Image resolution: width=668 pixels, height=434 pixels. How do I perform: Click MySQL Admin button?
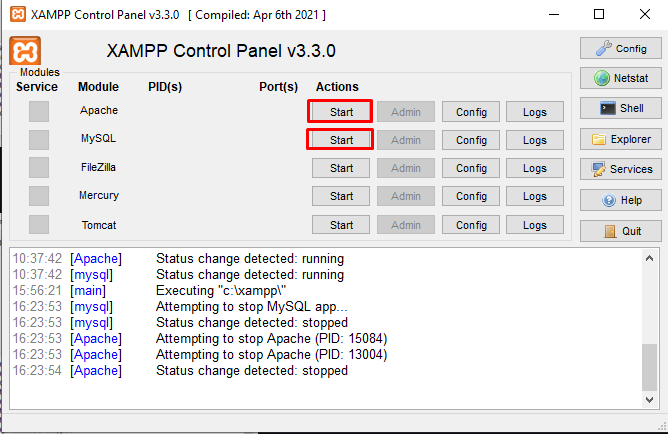406,140
